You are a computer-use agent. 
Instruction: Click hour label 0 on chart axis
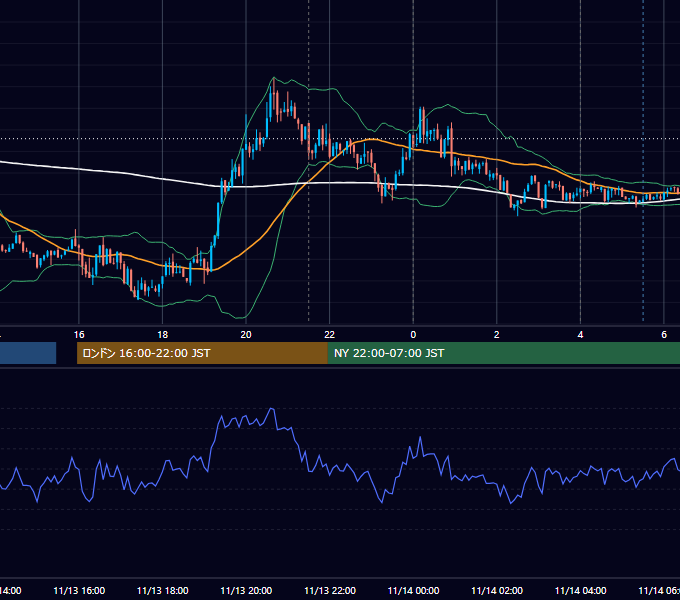pos(413,335)
